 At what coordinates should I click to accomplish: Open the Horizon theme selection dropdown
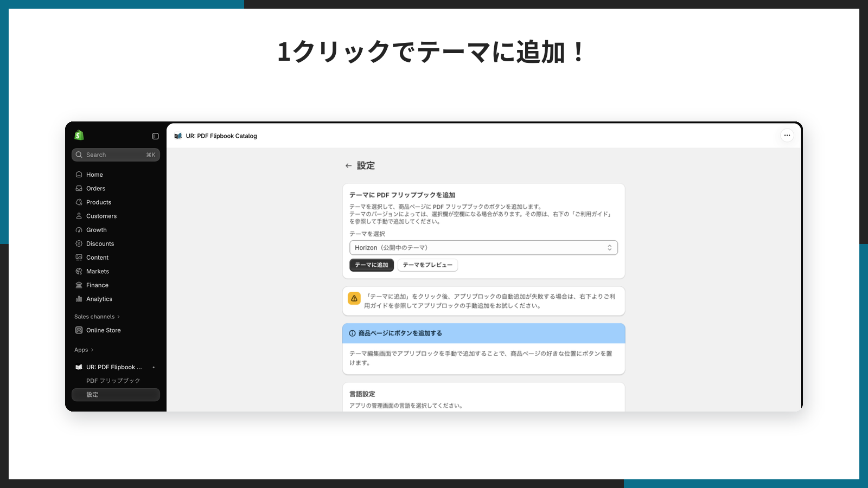[x=483, y=248]
